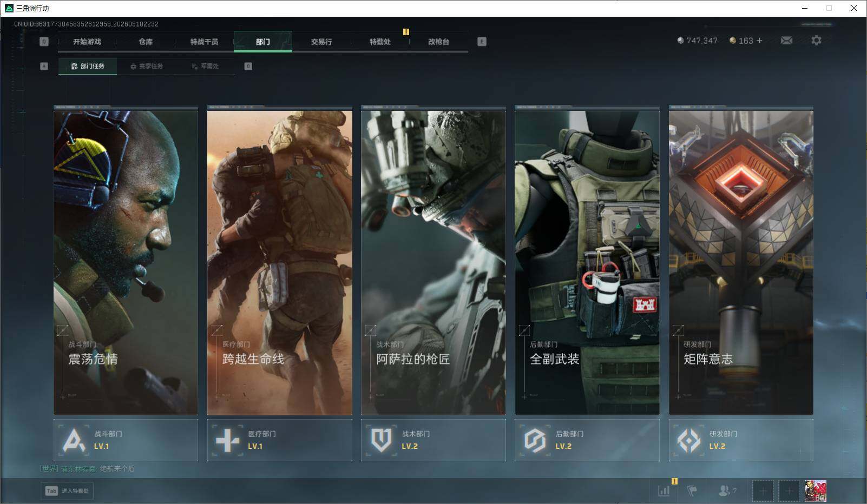Click the 医疗部门 cross emblem icon
This screenshot has width=867, height=504.
coord(227,440)
